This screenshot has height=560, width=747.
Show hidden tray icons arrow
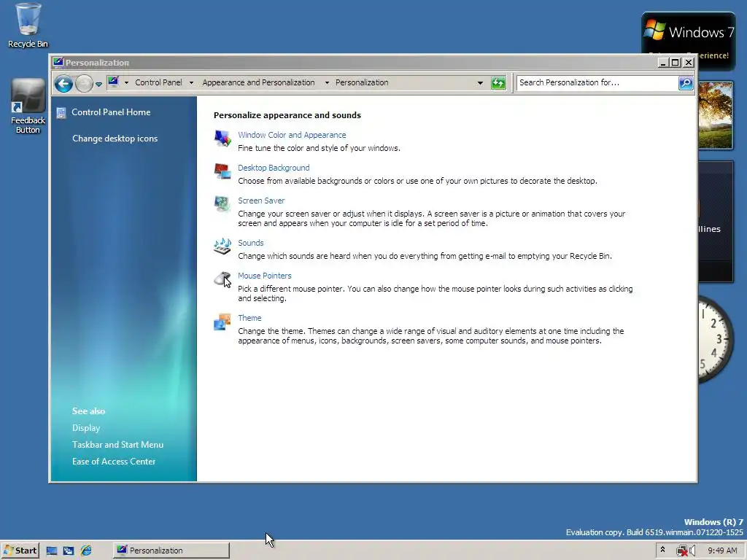coord(662,550)
